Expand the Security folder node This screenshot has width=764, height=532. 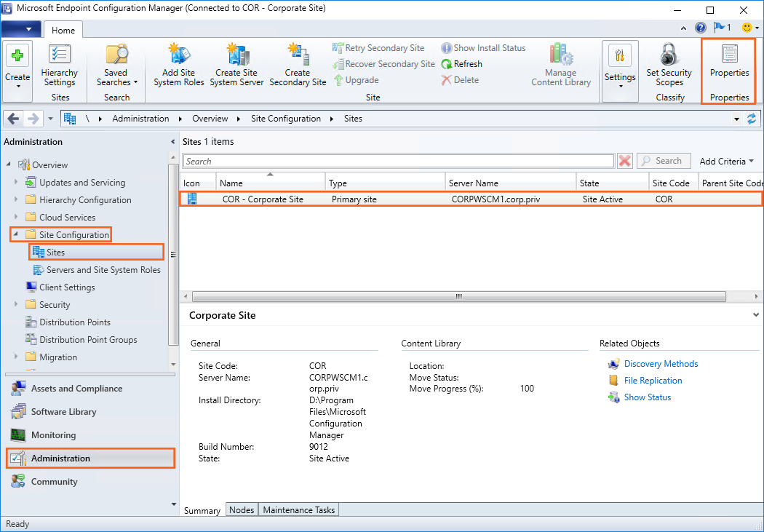click(x=16, y=305)
